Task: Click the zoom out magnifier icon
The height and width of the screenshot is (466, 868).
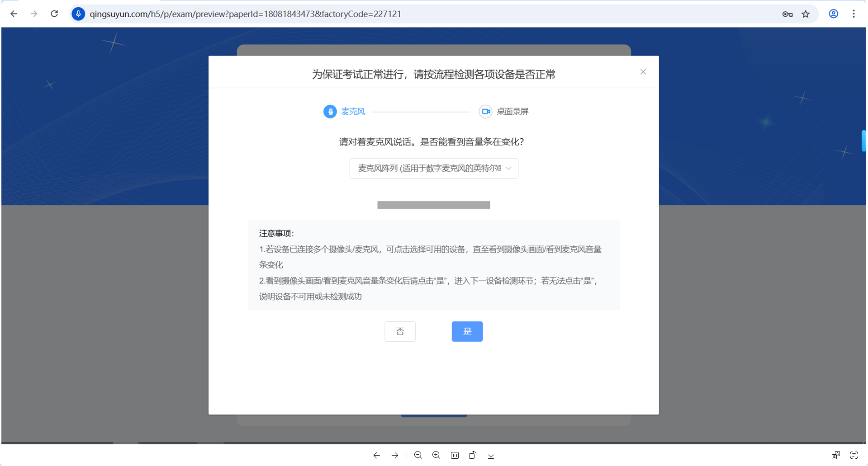Action: (418, 455)
